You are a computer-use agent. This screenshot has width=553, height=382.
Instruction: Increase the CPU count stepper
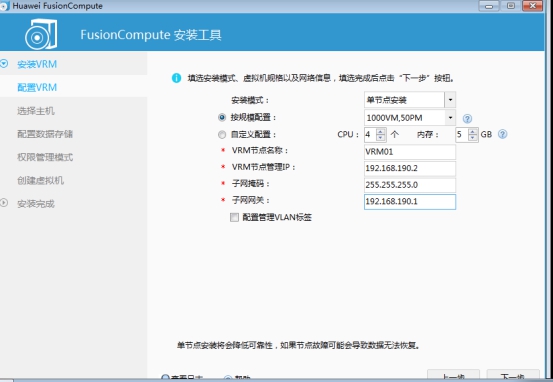(380, 131)
